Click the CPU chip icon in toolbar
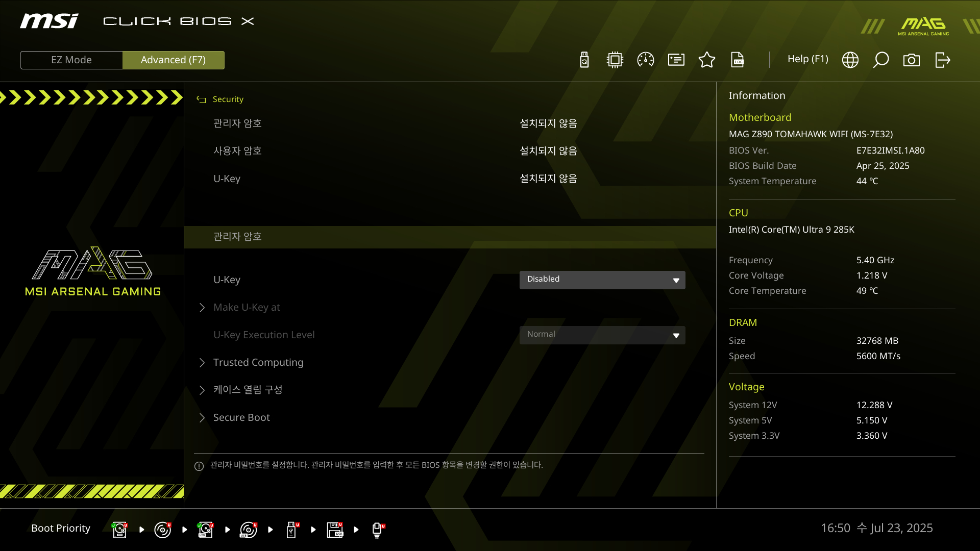The image size is (980, 551). click(x=615, y=60)
